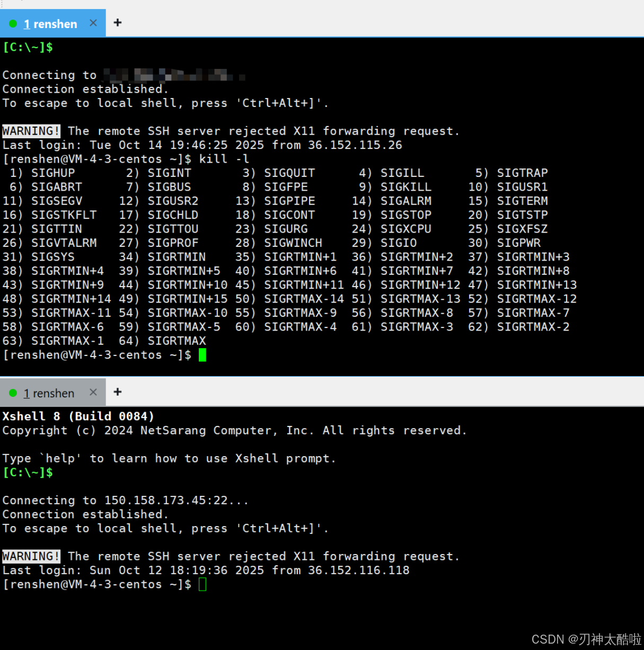The height and width of the screenshot is (650, 644).
Task: Click the 150.158.173.45:22 address text
Action: 165,500
